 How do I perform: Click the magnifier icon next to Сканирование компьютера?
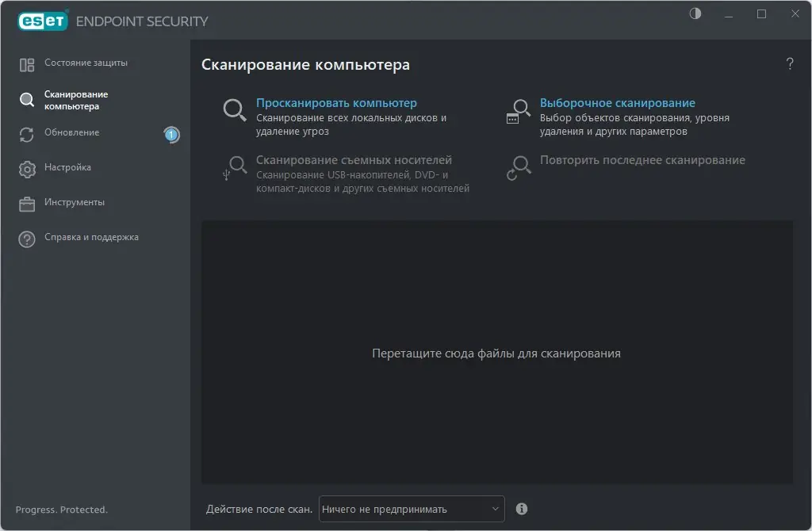coord(25,98)
